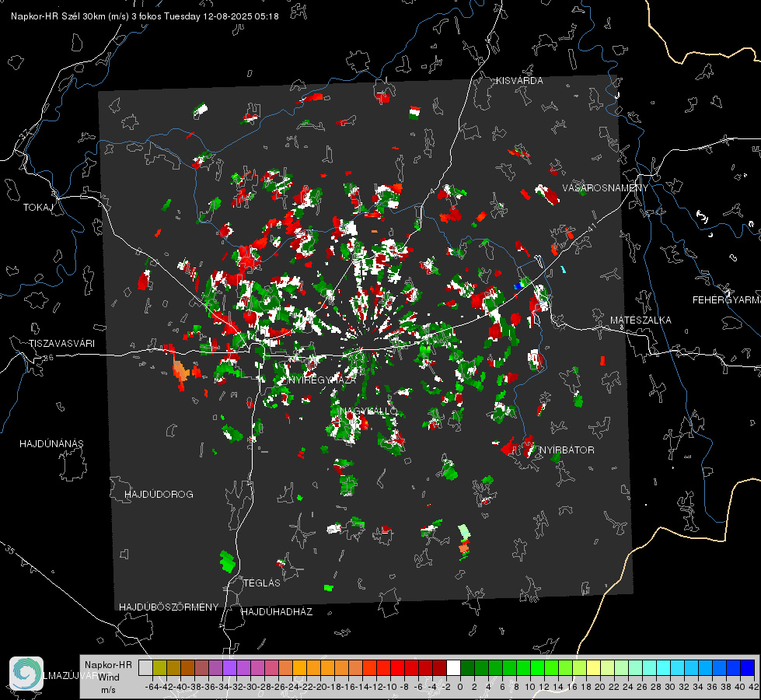761x700 pixels.
Task: Click the HAJDÚNÁNÁS city label
Action: (51, 444)
